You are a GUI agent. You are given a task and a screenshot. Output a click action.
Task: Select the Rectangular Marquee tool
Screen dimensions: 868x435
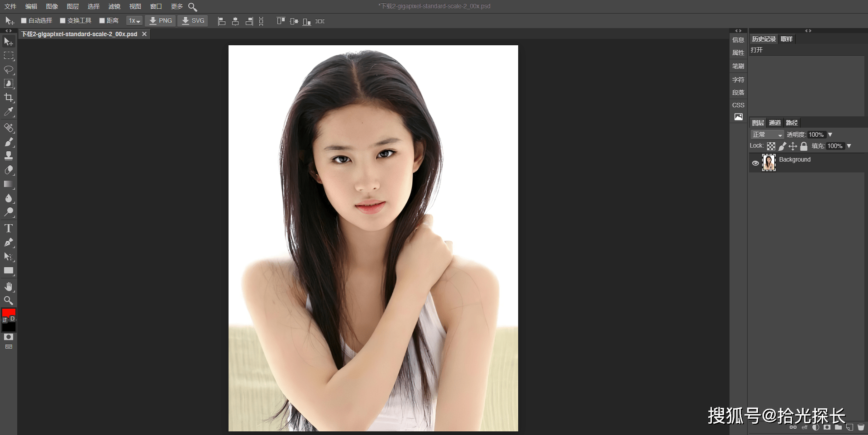[9, 56]
